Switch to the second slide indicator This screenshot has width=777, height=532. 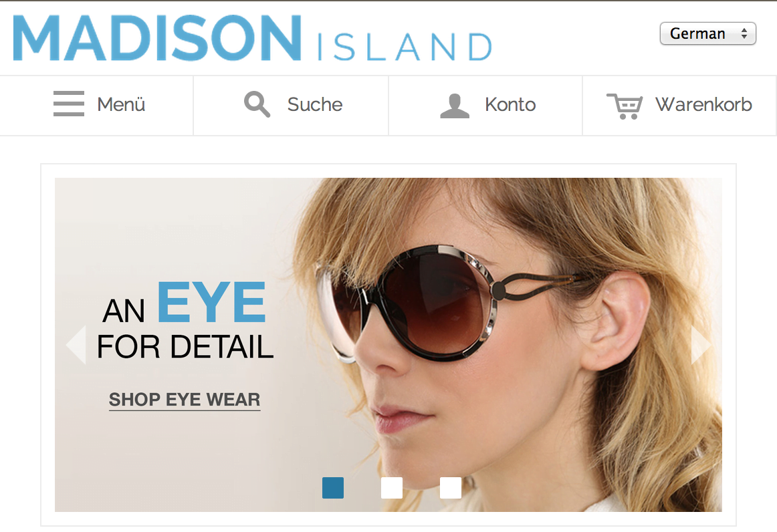click(391, 488)
